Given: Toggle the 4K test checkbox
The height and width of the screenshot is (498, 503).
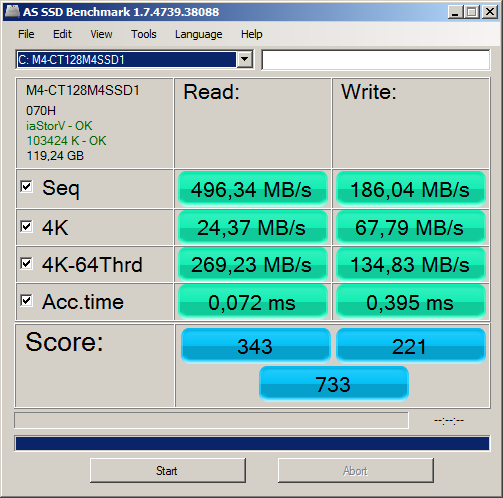Looking at the screenshot, I should 26,226.
